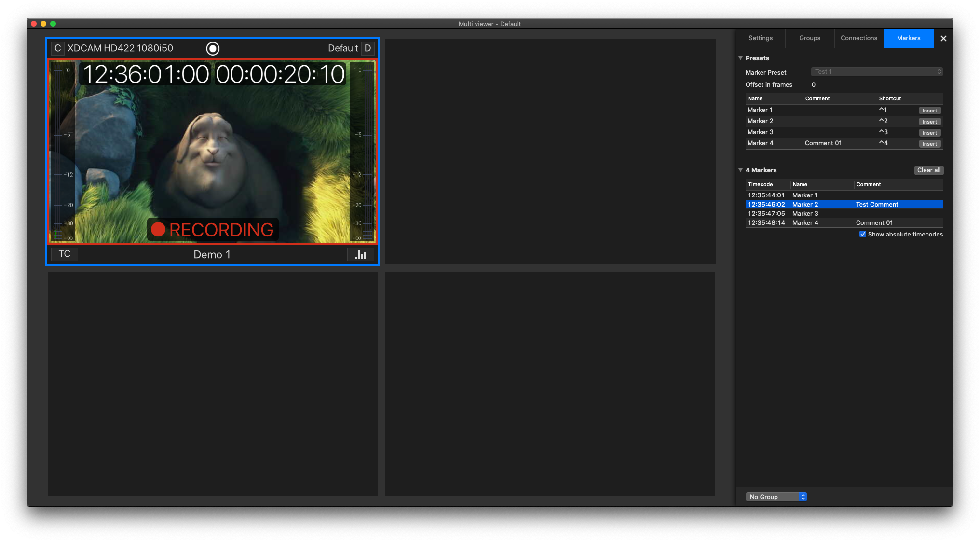The image size is (980, 542).
Task: Click the Comment 01 cell in presets table
Action: pyautogui.click(x=823, y=143)
